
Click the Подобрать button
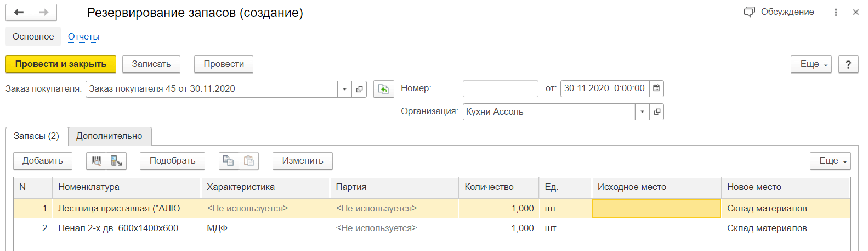pyautogui.click(x=172, y=161)
